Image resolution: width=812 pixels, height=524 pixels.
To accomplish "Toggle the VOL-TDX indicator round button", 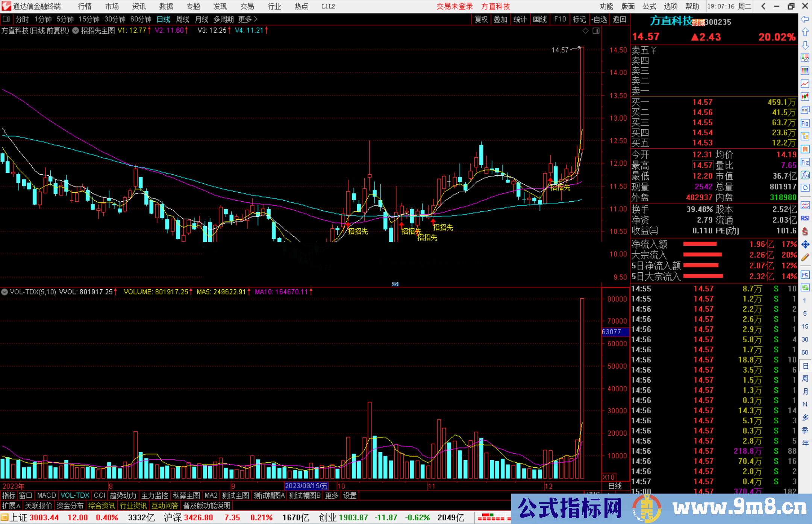I will [x=5, y=292].
